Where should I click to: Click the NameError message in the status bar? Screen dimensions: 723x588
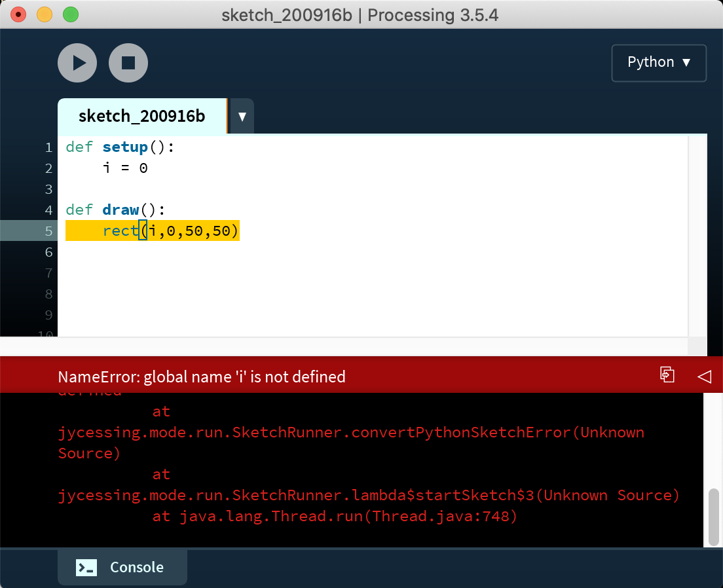coord(202,377)
